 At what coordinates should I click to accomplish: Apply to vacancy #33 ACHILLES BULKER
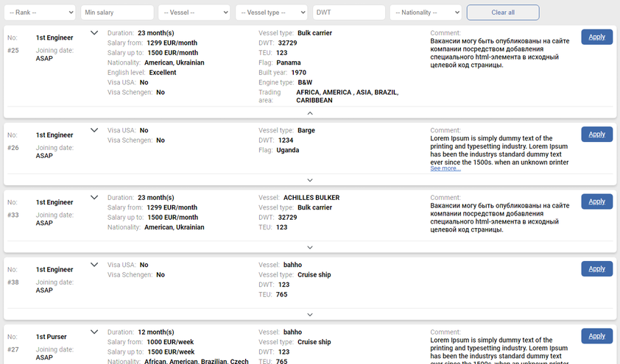[x=596, y=201]
